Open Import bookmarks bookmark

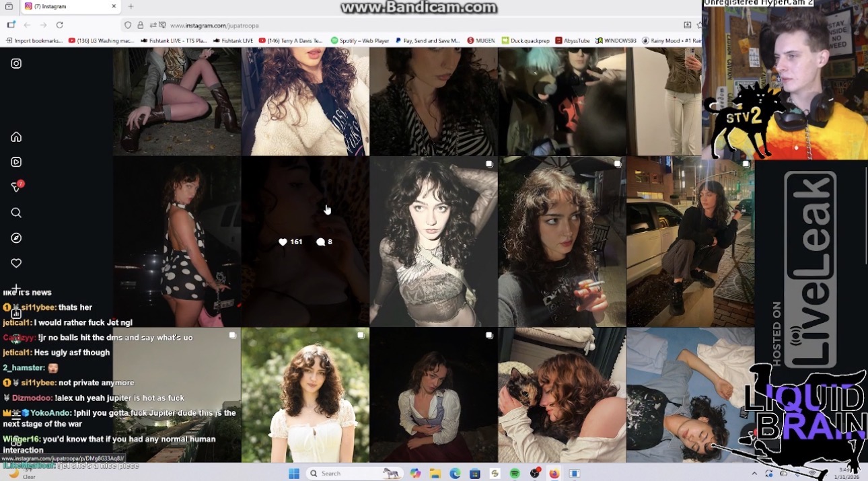click(33, 41)
